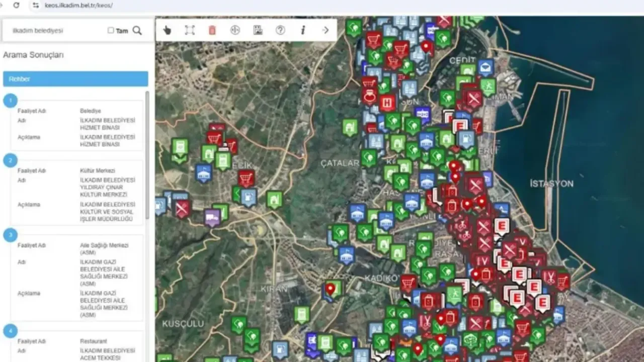Expand toolbar with the right arrow
The width and height of the screenshot is (644, 362).
pos(326,30)
